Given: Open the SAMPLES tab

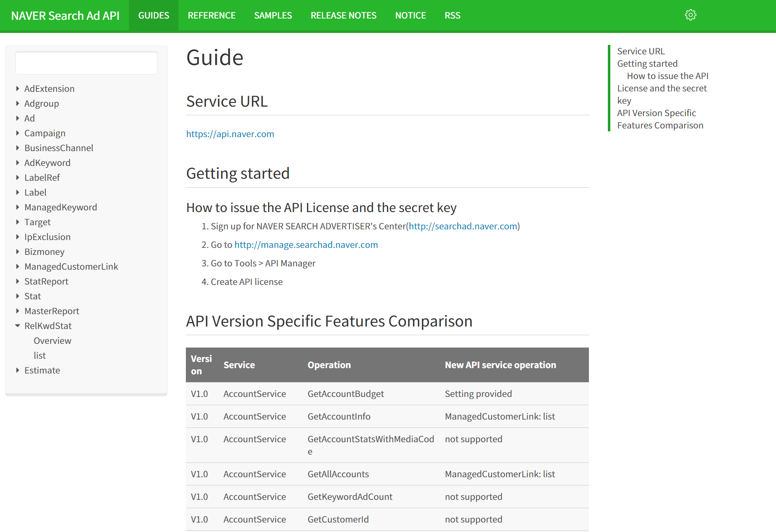Looking at the screenshot, I should tap(273, 15).
